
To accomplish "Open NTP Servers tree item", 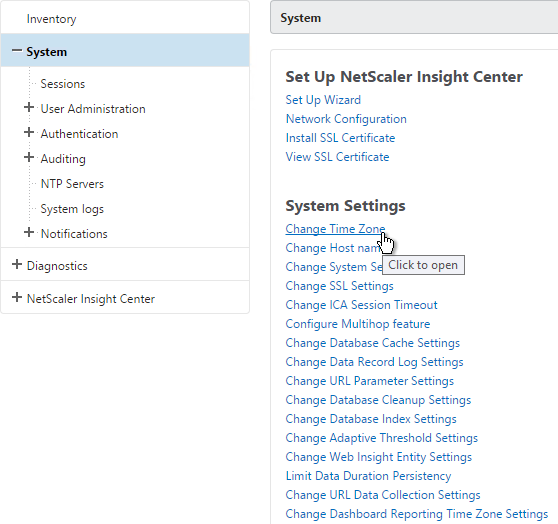I will (x=72, y=184).
